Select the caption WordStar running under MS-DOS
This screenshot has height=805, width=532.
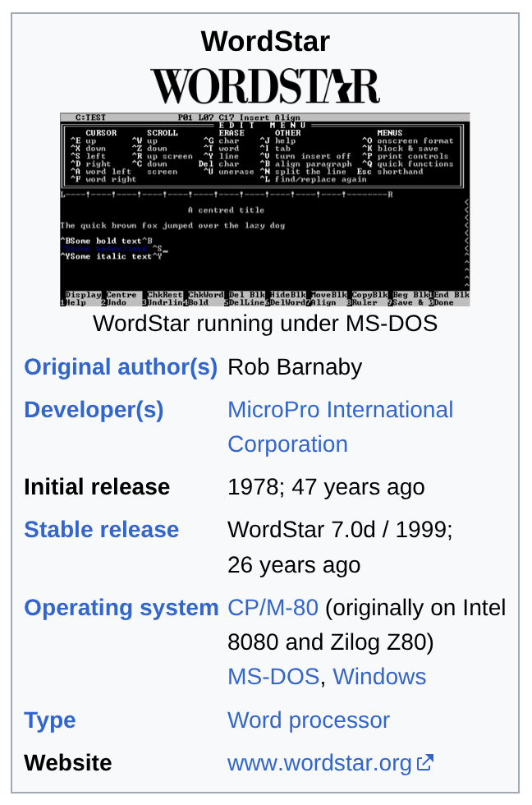tap(265, 324)
